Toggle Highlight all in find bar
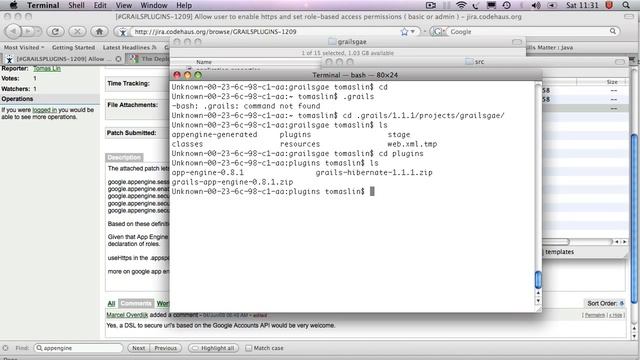Image resolution: width=640 pixels, height=360 pixels. coord(213,348)
